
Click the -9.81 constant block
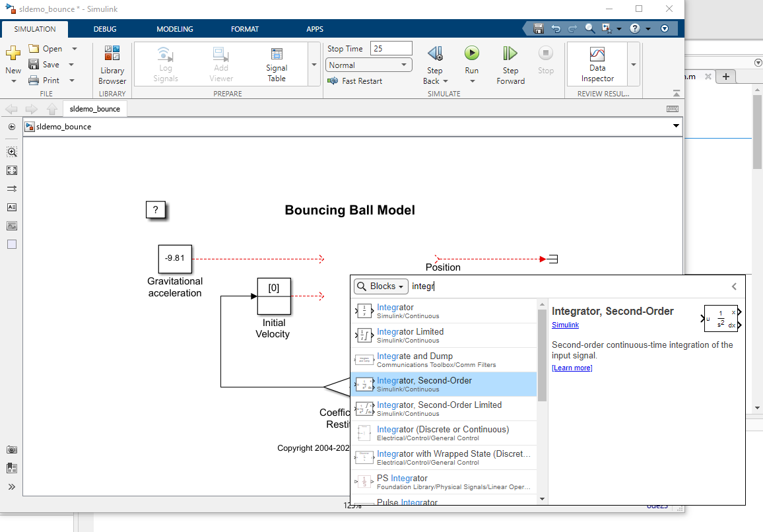(175, 259)
